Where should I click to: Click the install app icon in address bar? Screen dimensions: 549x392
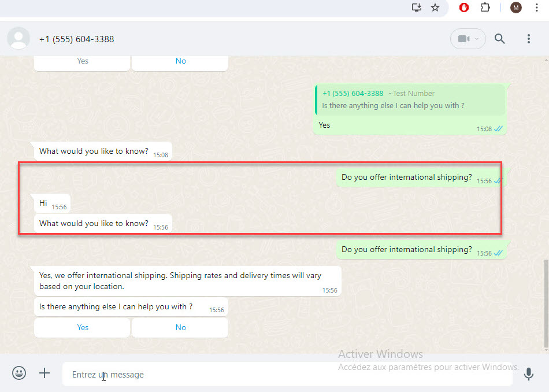click(x=416, y=8)
